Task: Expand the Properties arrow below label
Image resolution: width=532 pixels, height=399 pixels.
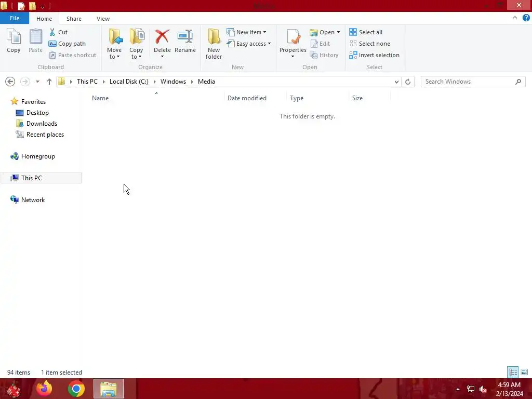Action: 293,56
